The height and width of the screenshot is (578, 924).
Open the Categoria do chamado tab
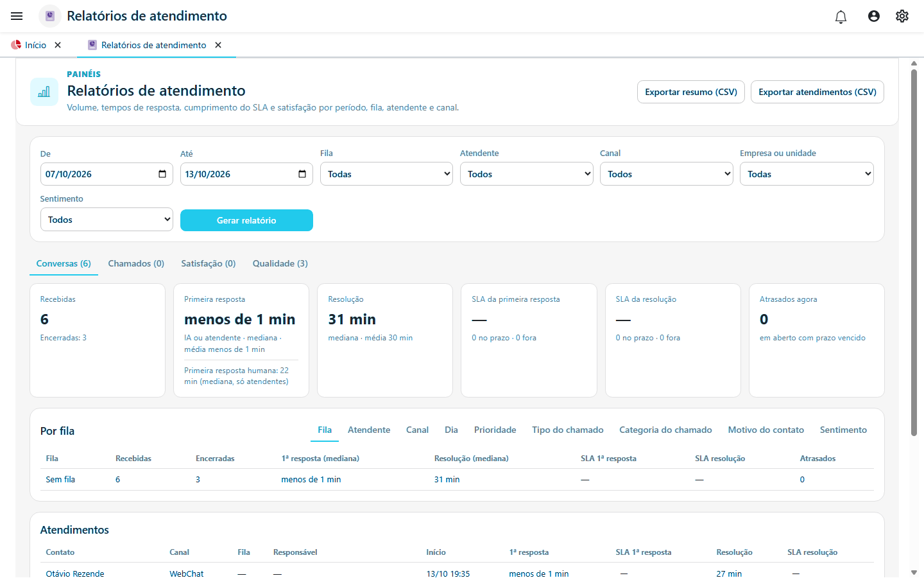(665, 430)
